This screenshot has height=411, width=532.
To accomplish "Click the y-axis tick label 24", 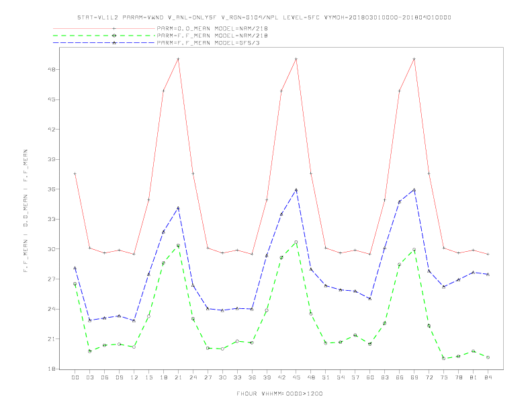I will pyautogui.click(x=52, y=309).
